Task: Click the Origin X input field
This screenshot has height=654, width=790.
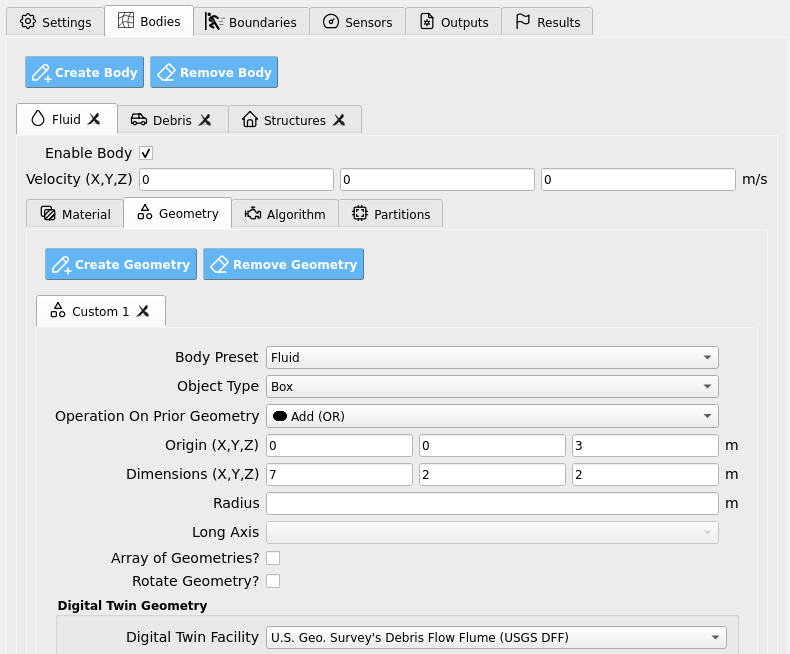Action: (340, 445)
